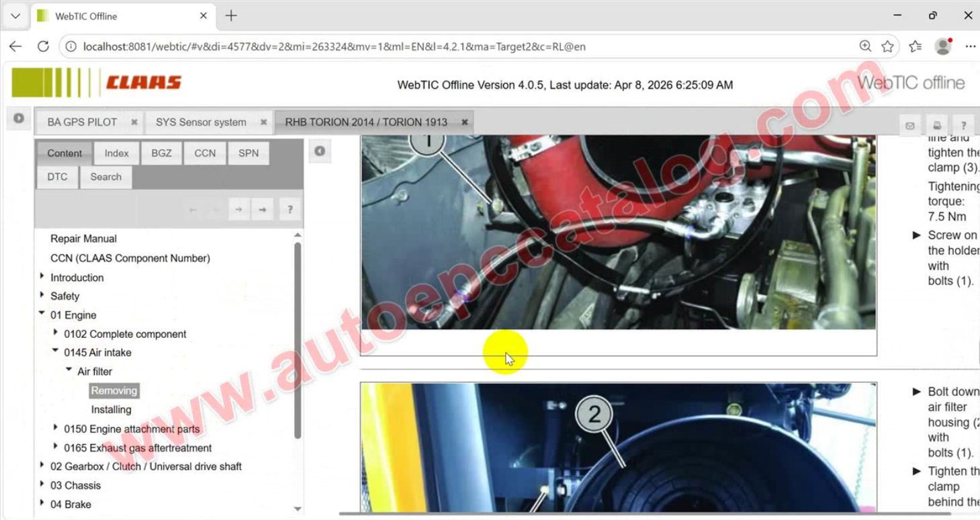Collapse the navigation panel with the arrow icon

(320, 151)
